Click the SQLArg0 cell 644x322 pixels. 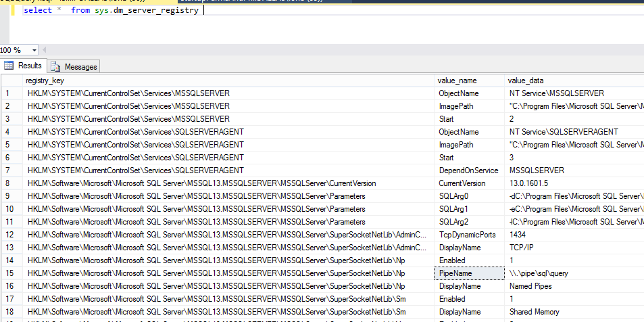(x=470, y=196)
